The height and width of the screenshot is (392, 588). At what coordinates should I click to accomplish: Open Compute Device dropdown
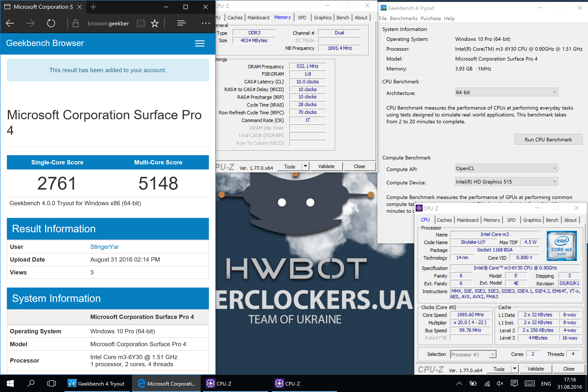[x=506, y=182]
